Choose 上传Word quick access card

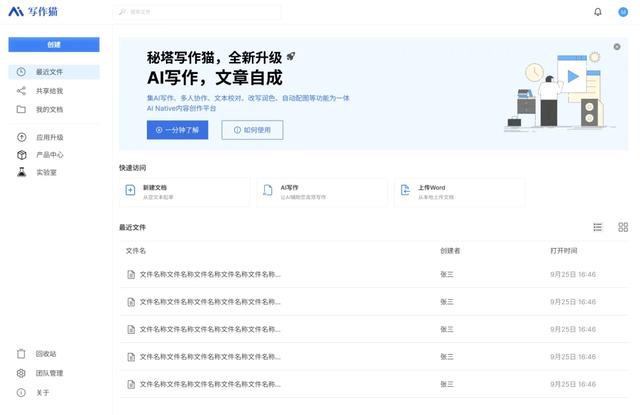[459, 192]
